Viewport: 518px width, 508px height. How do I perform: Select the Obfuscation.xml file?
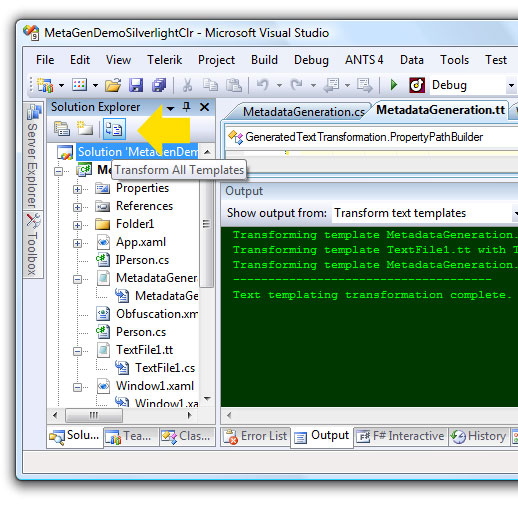157,314
